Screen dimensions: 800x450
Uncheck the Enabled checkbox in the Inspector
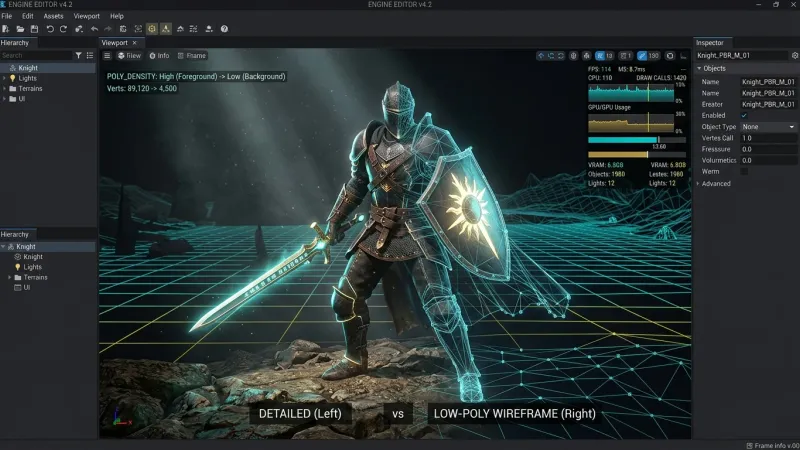(744, 116)
